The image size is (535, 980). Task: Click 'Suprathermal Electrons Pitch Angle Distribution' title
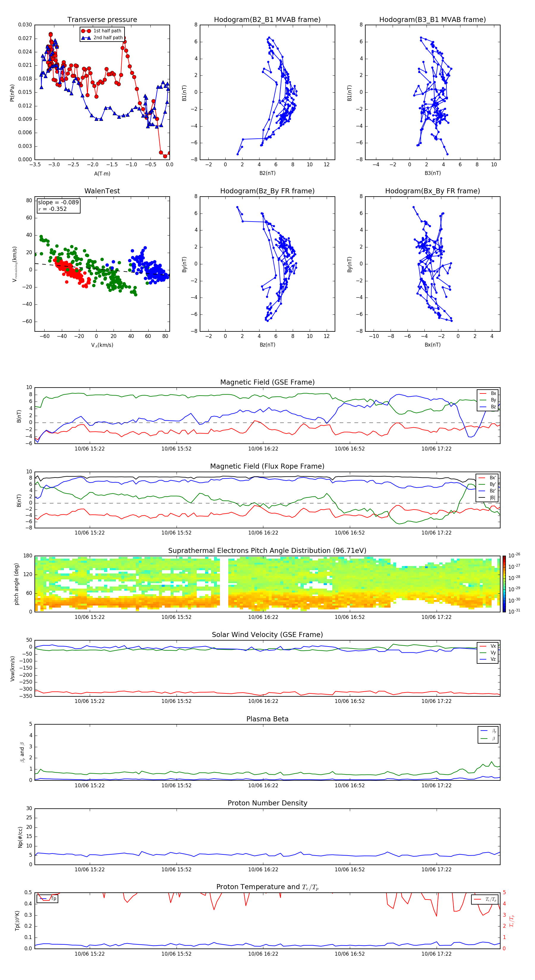(x=267, y=551)
